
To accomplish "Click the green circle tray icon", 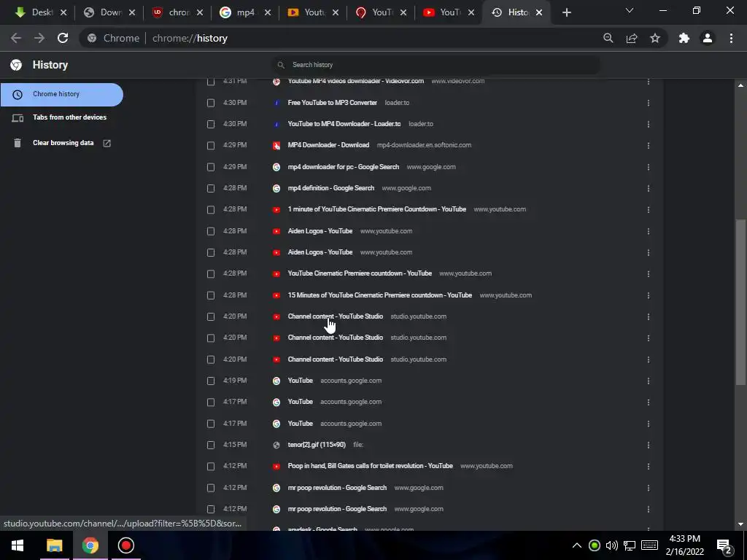I will click(x=594, y=545).
